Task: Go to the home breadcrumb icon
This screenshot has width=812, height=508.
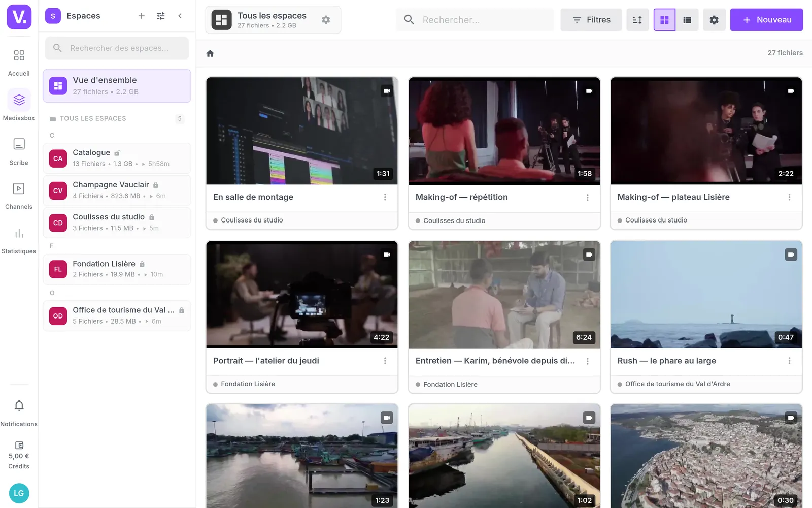Action: pyautogui.click(x=210, y=53)
